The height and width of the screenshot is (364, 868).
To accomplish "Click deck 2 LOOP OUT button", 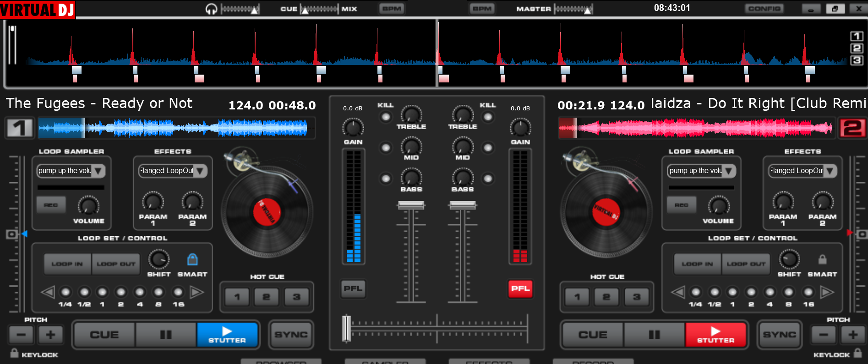I will click(746, 264).
